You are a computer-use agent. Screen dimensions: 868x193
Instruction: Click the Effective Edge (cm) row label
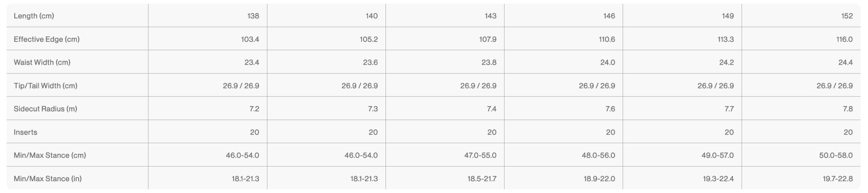tap(47, 39)
